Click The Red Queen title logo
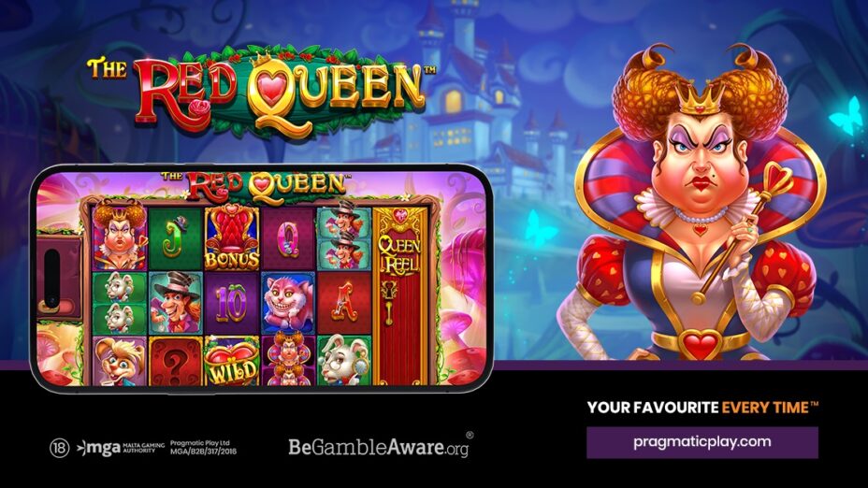Screen dimensions: 868x488 [x=260, y=92]
